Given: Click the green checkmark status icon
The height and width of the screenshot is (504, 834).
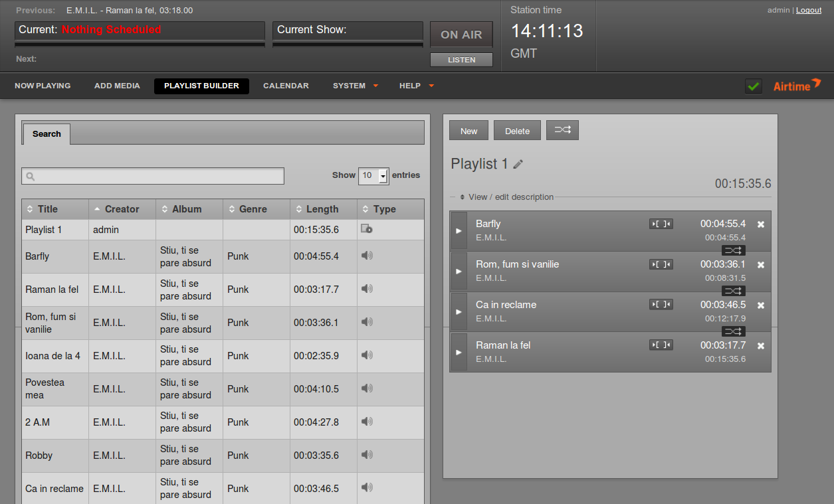Looking at the screenshot, I should 754,86.
